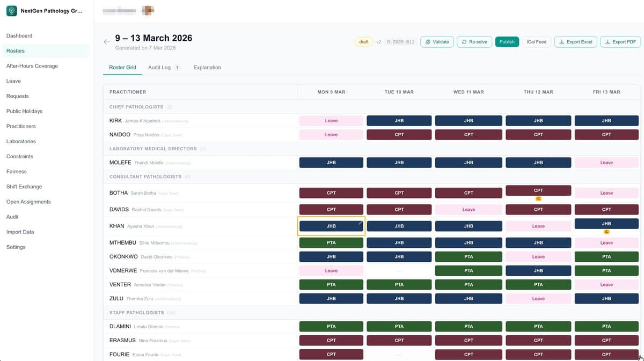Validate the roster
Image resolution: width=644 pixels, height=361 pixels.
[x=437, y=42]
